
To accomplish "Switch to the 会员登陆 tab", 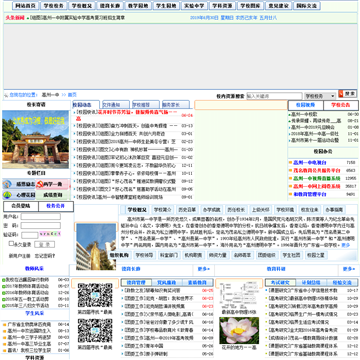I will pyautogui.click(x=21, y=206).
